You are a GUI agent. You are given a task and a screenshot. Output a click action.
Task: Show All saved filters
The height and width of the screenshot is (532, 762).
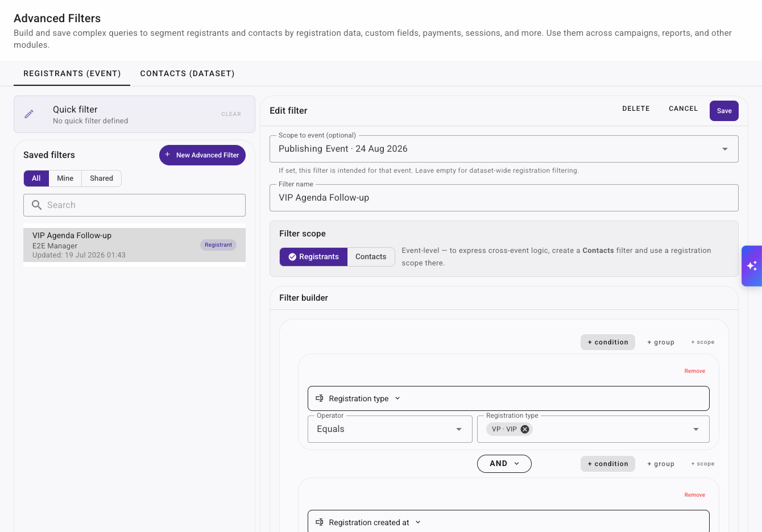click(x=36, y=178)
